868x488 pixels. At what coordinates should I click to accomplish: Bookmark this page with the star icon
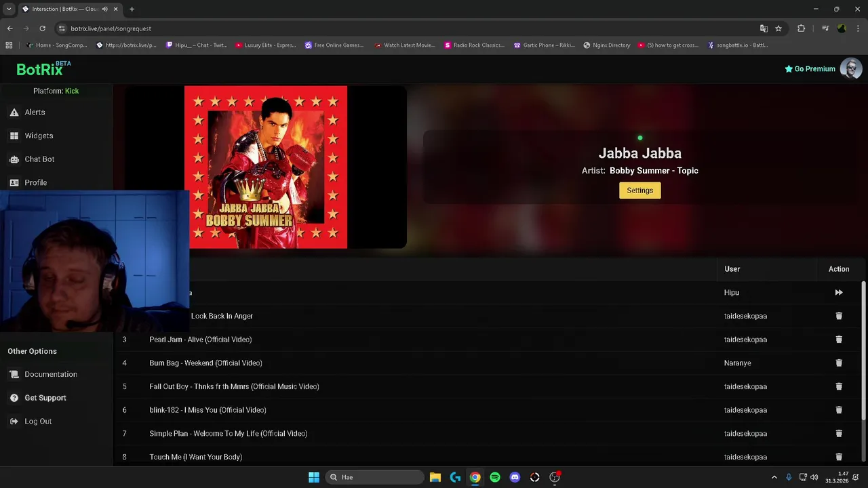coord(778,28)
